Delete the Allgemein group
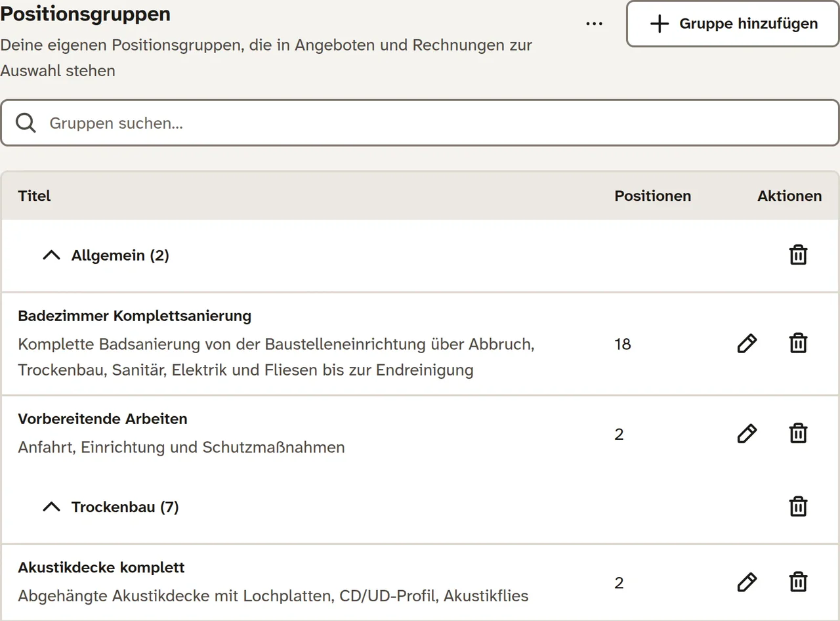Image resolution: width=840 pixels, height=621 pixels. coord(798,255)
